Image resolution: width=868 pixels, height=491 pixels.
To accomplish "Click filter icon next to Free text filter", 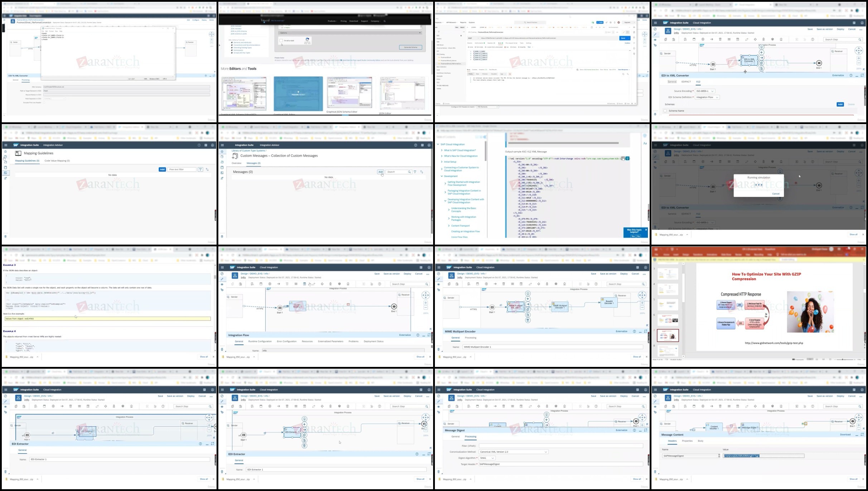I will pos(200,170).
